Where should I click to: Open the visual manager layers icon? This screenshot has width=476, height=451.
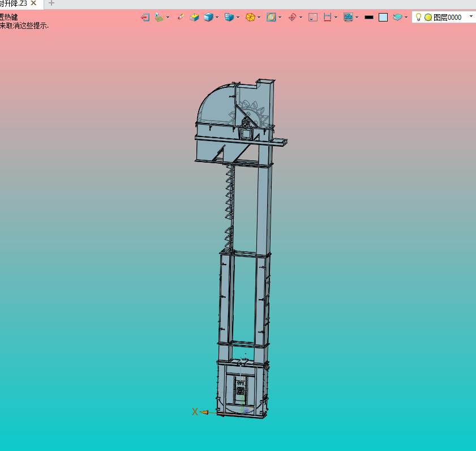pyautogui.click(x=159, y=18)
